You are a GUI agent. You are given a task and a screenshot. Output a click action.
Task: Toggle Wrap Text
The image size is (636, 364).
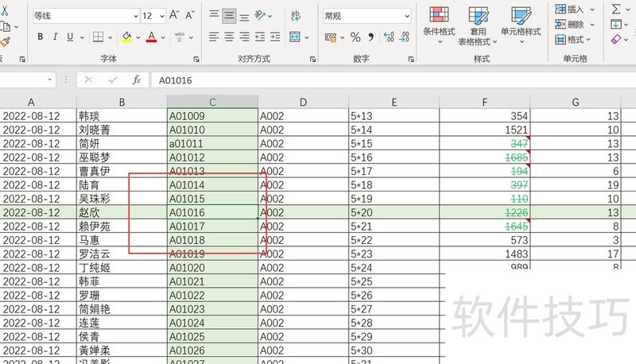pyautogui.click(x=296, y=15)
